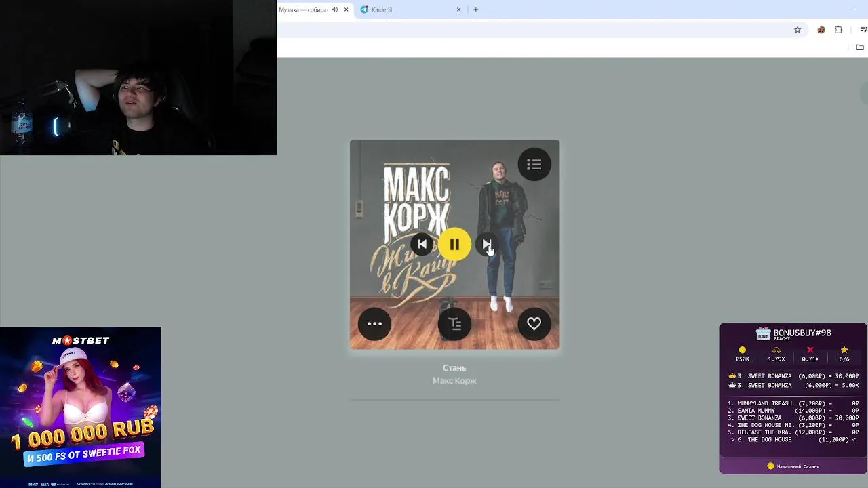Bookmark this page with the star icon

coord(797,30)
